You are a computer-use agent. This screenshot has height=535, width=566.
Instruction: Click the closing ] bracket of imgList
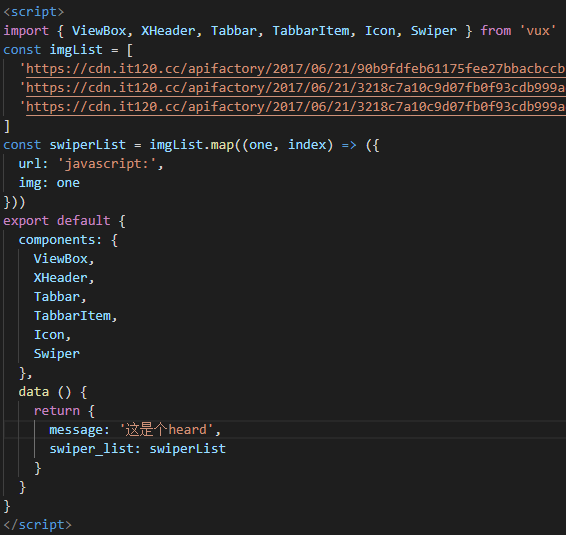coord(7,126)
